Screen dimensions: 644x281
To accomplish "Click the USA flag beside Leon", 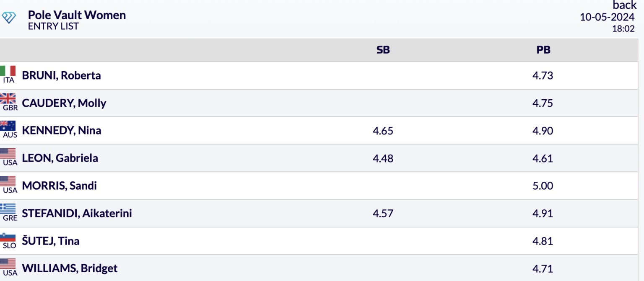I will (x=8, y=154).
